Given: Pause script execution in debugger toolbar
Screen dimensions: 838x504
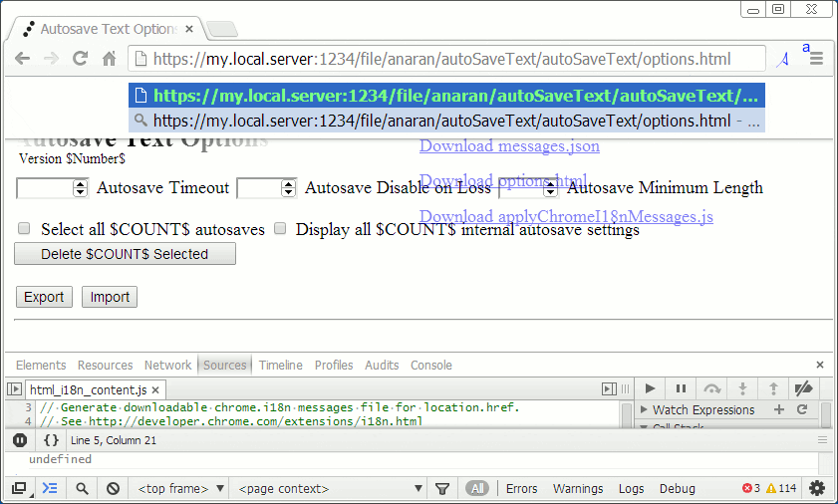Looking at the screenshot, I should click(682, 388).
